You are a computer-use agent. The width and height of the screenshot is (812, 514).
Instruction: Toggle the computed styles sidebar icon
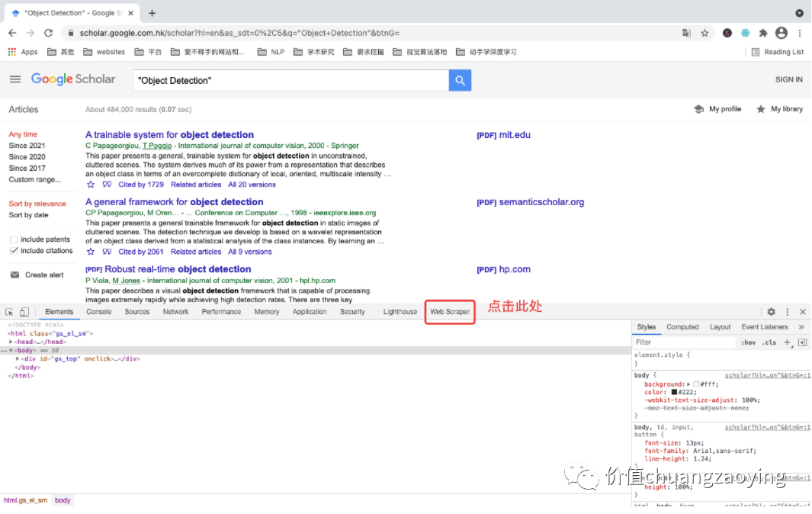[802, 342]
